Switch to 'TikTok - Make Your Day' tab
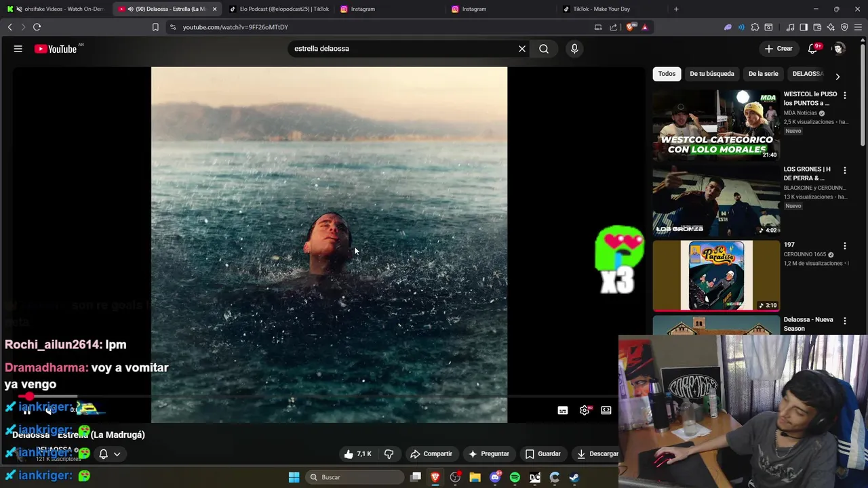This screenshot has height=488, width=868. coord(612,9)
